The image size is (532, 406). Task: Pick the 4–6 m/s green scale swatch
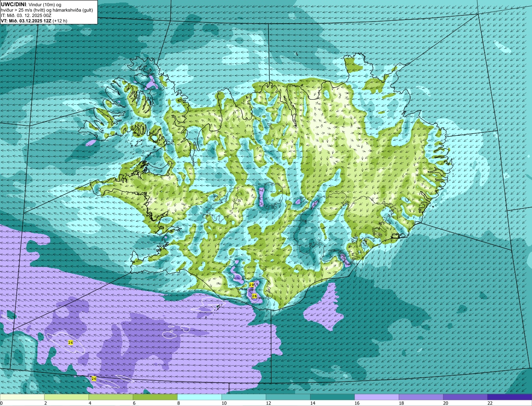click(x=111, y=397)
